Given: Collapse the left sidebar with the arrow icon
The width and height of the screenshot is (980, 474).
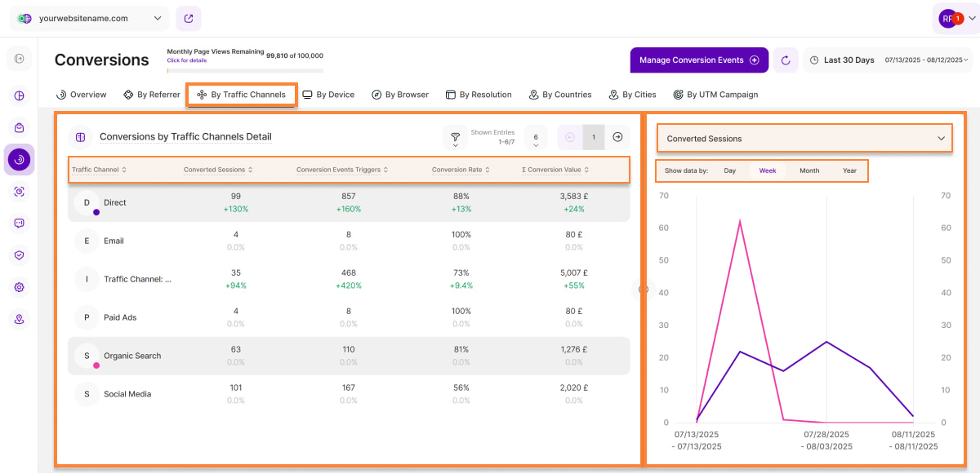Looking at the screenshot, I should [x=20, y=59].
